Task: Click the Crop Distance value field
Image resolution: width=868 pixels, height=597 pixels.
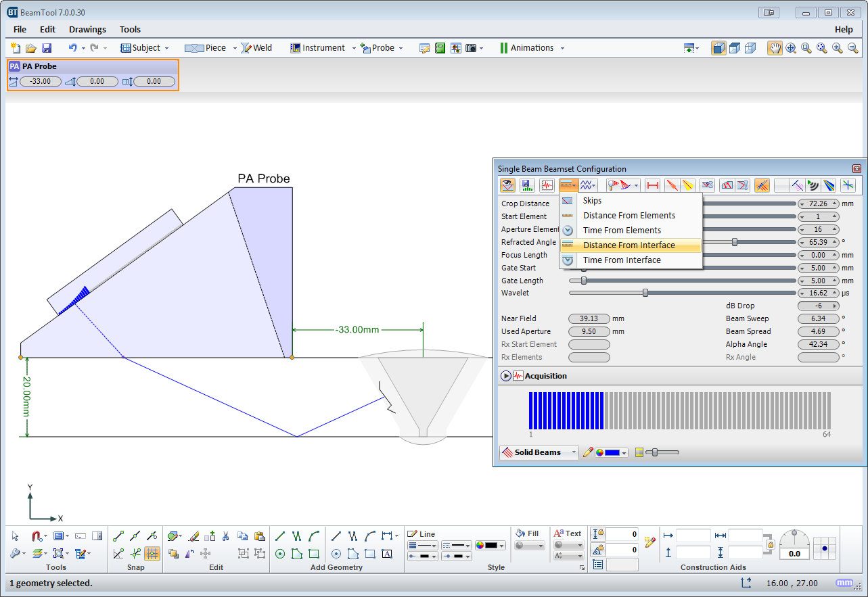Action: coord(819,204)
